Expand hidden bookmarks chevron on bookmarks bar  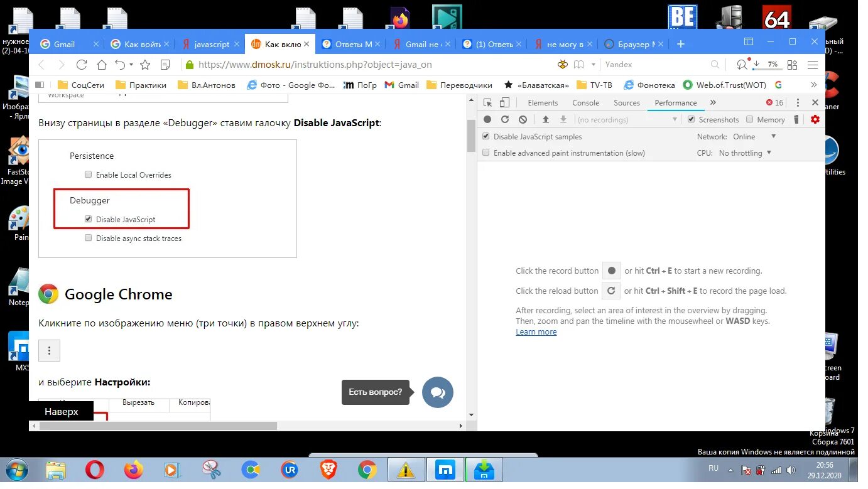point(814,85)
